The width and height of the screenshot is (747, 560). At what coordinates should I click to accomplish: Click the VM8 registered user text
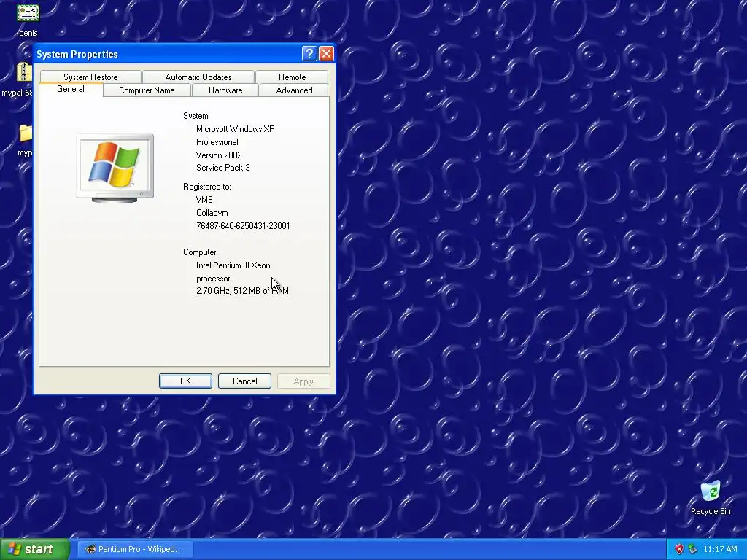pyautogui.click(x=204, y=200)
